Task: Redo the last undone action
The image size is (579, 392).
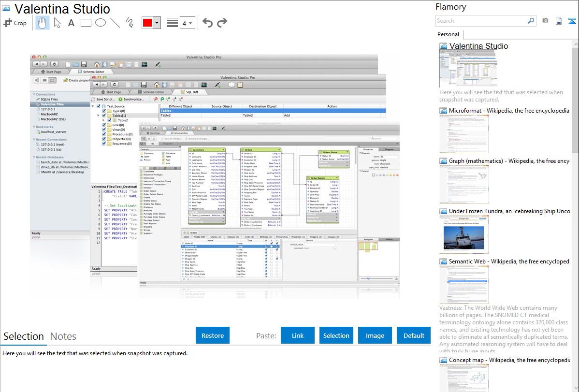Action: [x=222, y=23]
